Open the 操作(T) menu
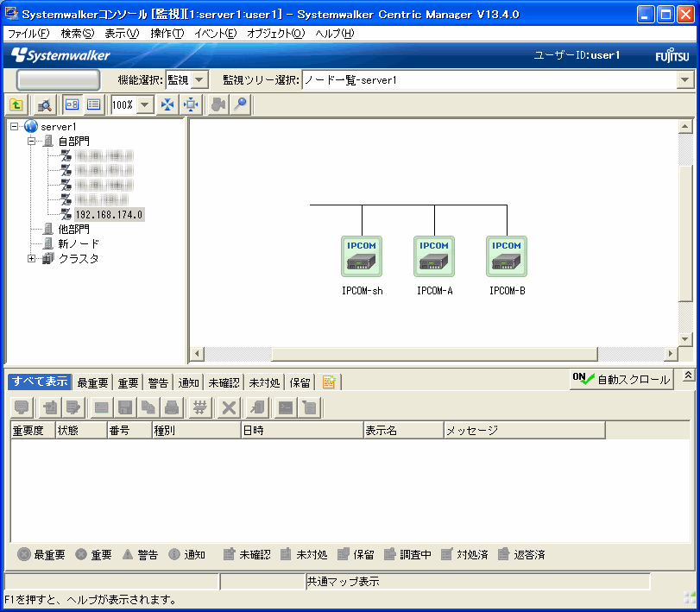This screenshot has width=700, height=612. (x=167, y=34)
